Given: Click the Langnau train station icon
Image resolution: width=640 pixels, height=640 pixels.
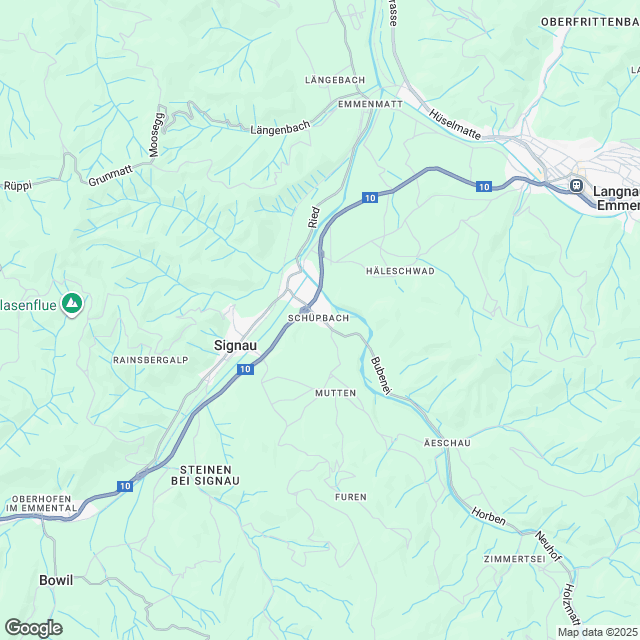Looking at the screenshot, I should tap(576, 186).
